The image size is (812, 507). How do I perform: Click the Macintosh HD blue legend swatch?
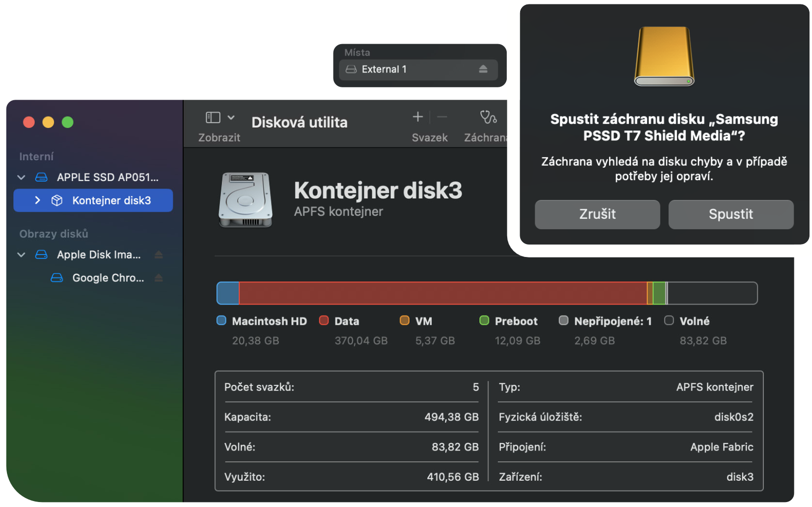(x=221, y=320)
